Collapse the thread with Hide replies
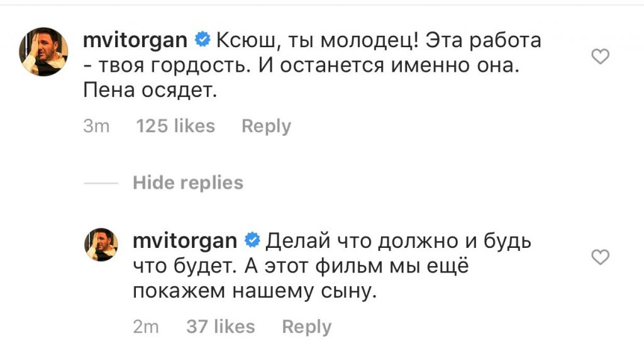This screenshot has height=363, width=644. [x=187, y=182]
